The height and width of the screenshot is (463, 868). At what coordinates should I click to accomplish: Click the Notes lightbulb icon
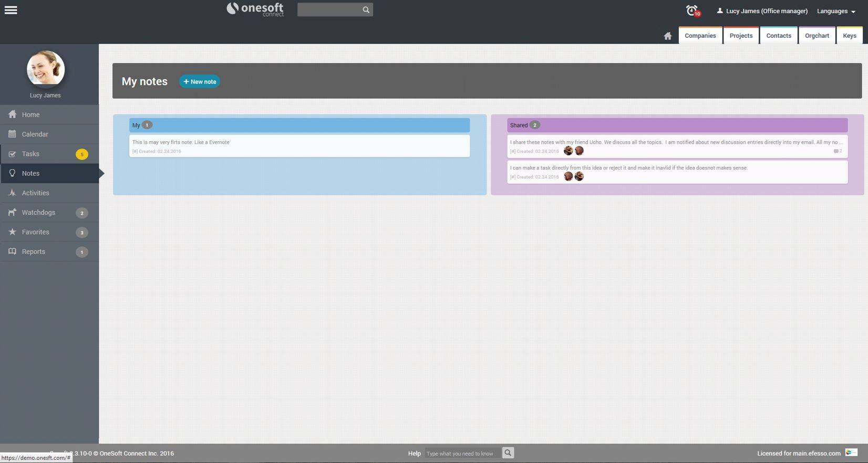tap(12, 173)
